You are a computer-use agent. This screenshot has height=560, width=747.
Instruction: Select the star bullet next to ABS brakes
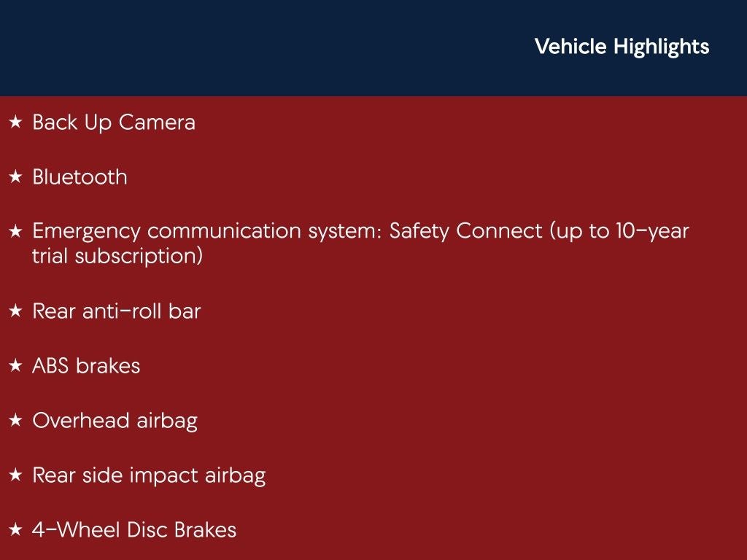pos(15,366)
